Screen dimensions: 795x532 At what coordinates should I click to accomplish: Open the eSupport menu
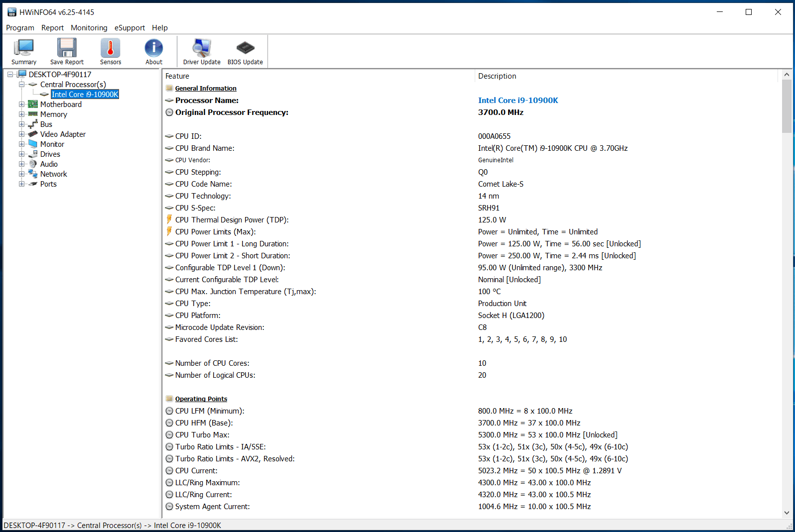tap(130, 28)
